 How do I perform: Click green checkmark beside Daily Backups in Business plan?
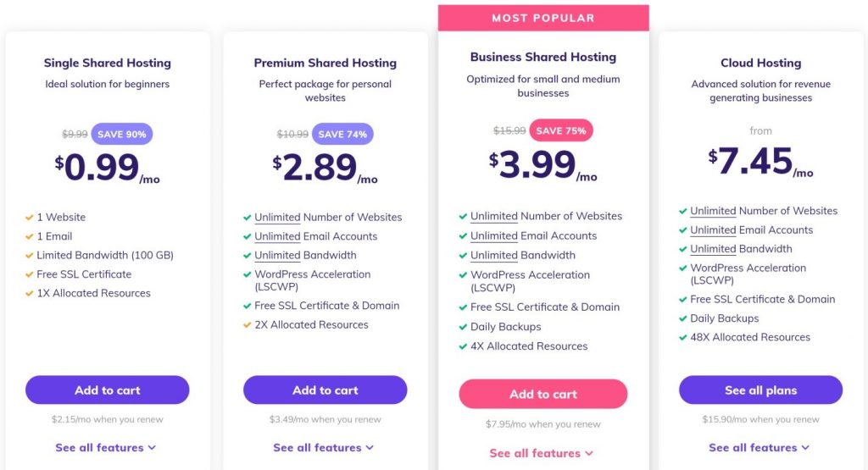[464, 328]
